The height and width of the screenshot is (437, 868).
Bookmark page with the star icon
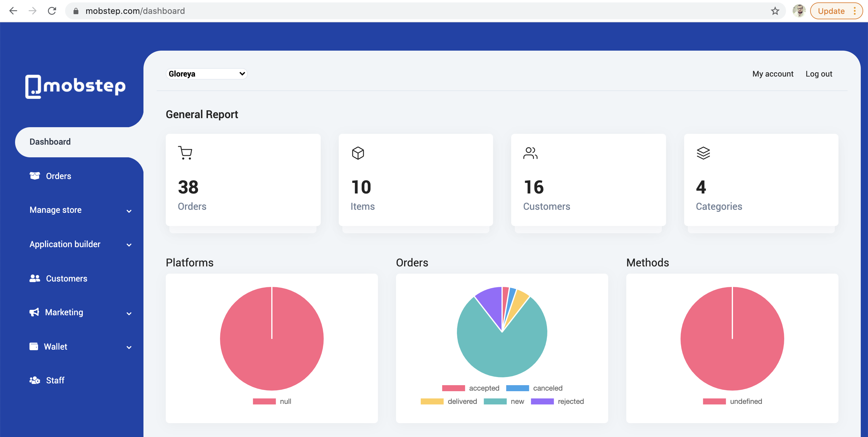pyautogui.click(x=775, y=11)
